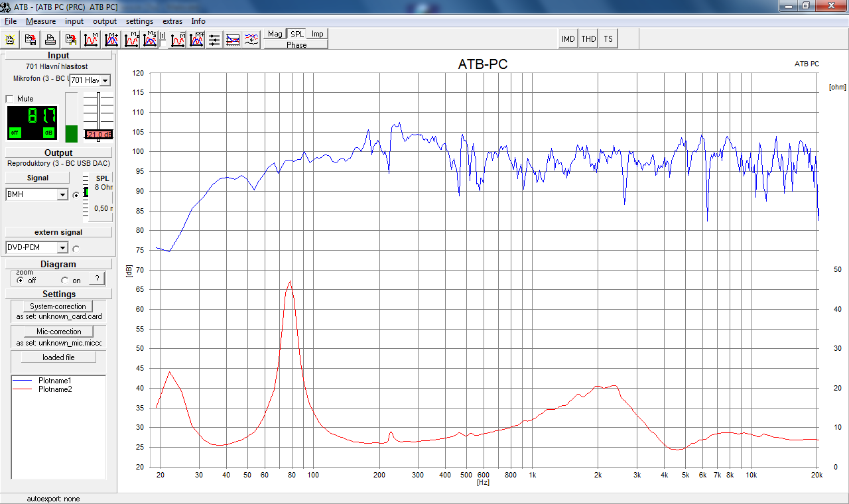This screenshot has height=504, width=849.
Task: Click the green input level meter bar
Action: click(71, 133)
